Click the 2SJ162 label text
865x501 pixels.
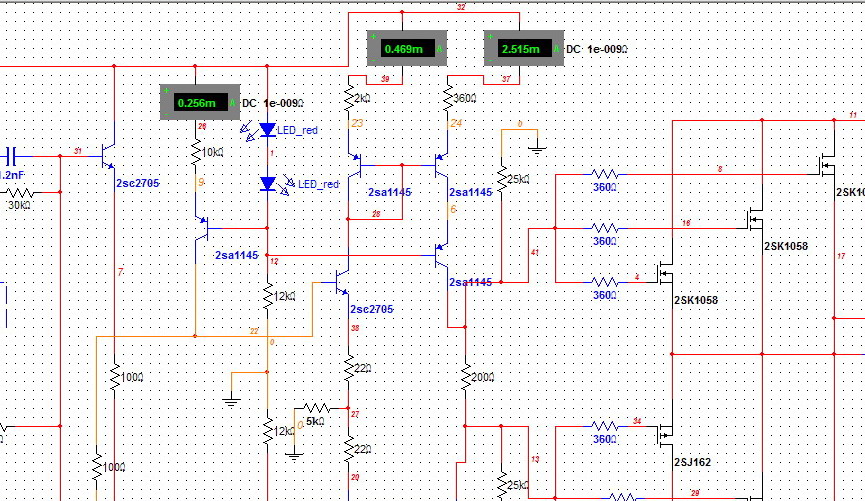point(692,462)
